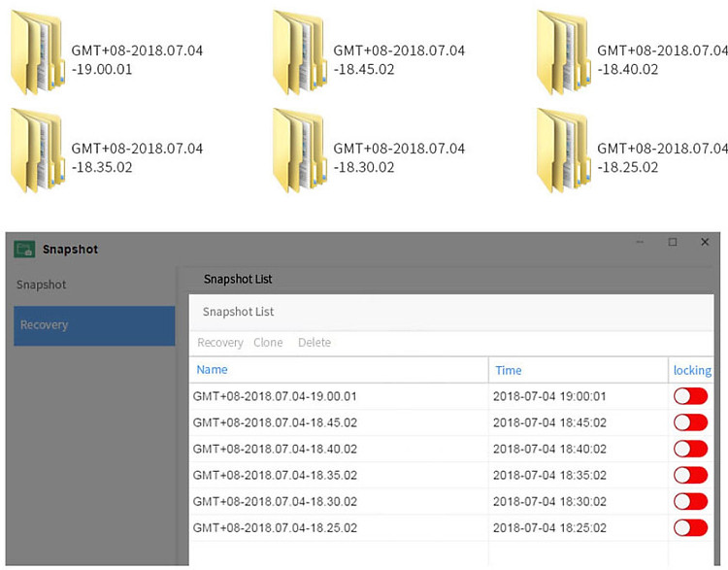Toggle locking for the 18:25:02 snapshot

click(690, 527)
